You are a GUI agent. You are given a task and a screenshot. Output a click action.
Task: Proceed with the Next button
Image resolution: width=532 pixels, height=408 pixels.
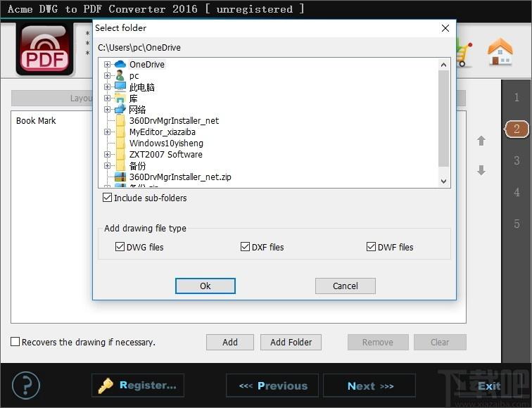pyautogui.click(x=369, y=385)
